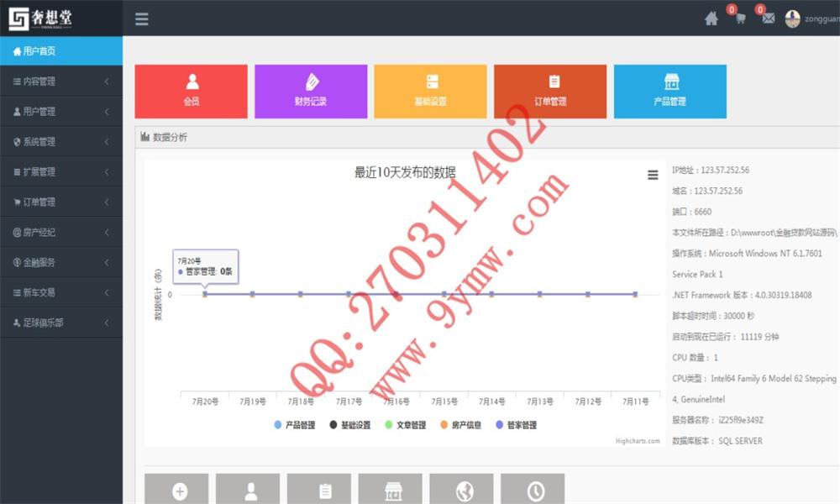
Task: Toggle 文章管理 series in chart legend
Action: pos(406,425)
